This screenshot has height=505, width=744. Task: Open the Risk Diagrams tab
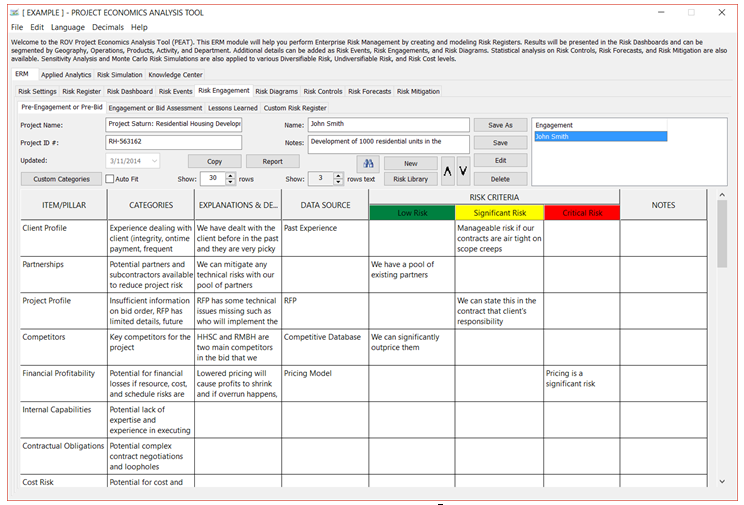(x=277, y=91)
